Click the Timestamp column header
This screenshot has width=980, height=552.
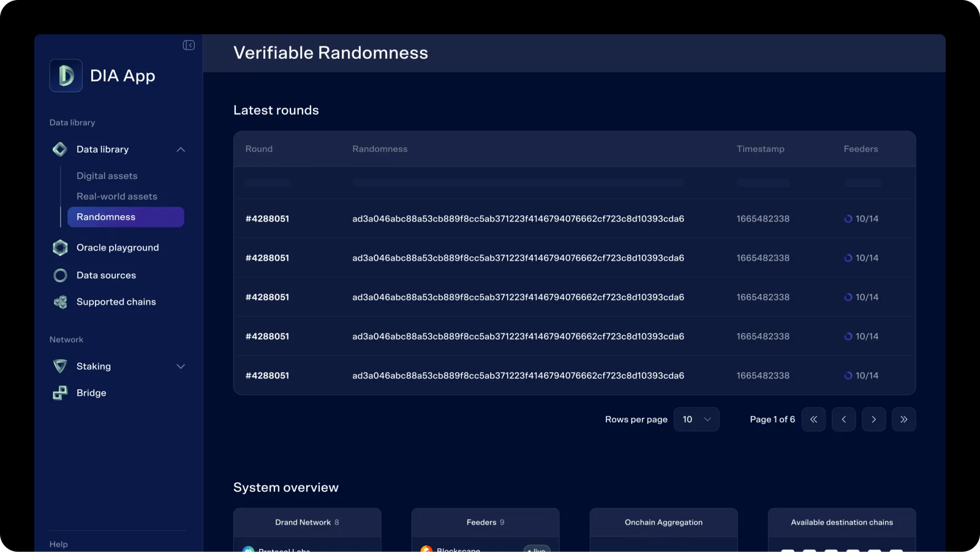click(761, 149)
